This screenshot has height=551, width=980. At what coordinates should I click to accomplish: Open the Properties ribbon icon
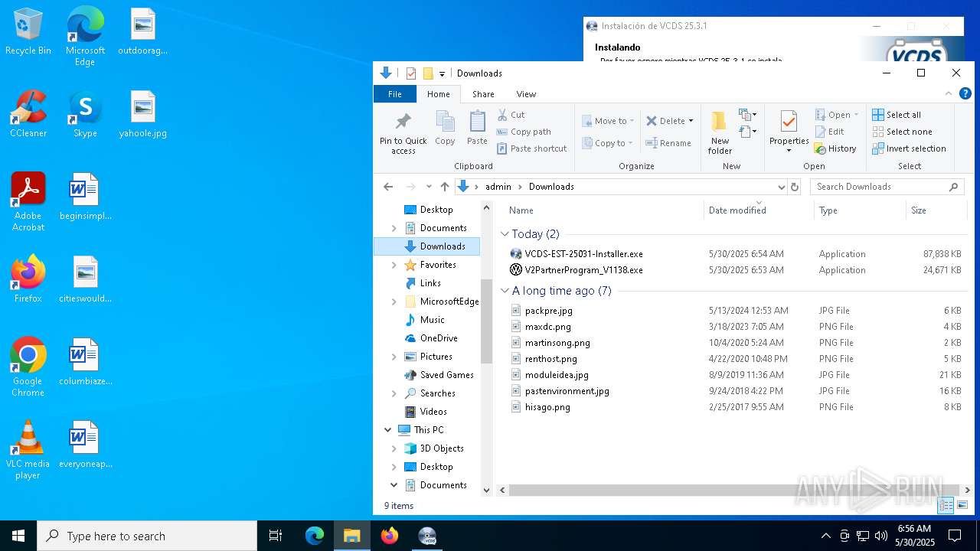(789, 131)
